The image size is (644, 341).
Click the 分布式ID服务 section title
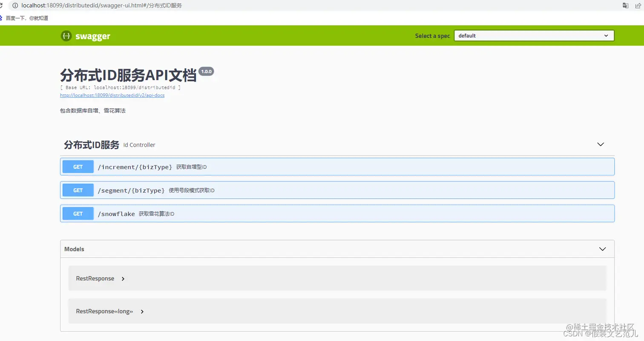[92, 144]
